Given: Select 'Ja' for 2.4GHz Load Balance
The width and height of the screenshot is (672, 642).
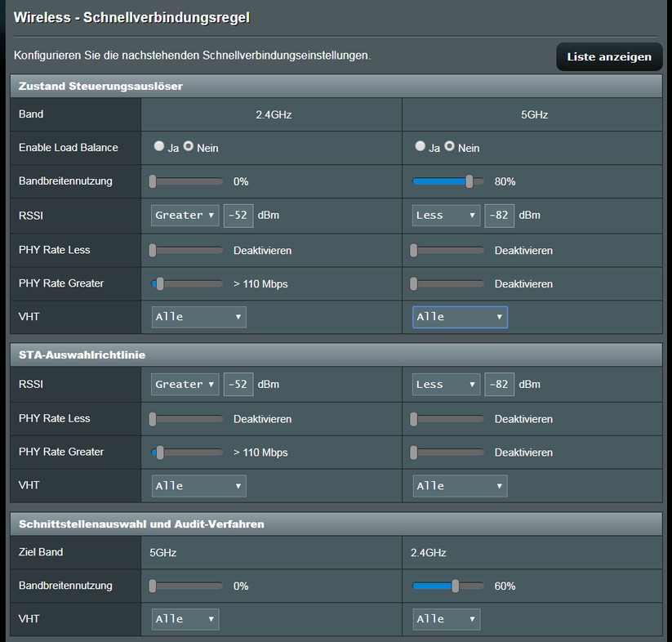Looking at the screenshot, I should coord(158,147).
